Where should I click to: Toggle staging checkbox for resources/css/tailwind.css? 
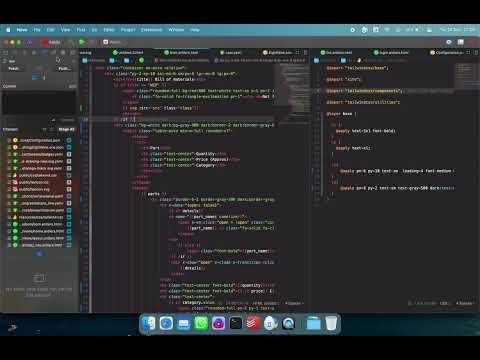[x=69, y=217]
